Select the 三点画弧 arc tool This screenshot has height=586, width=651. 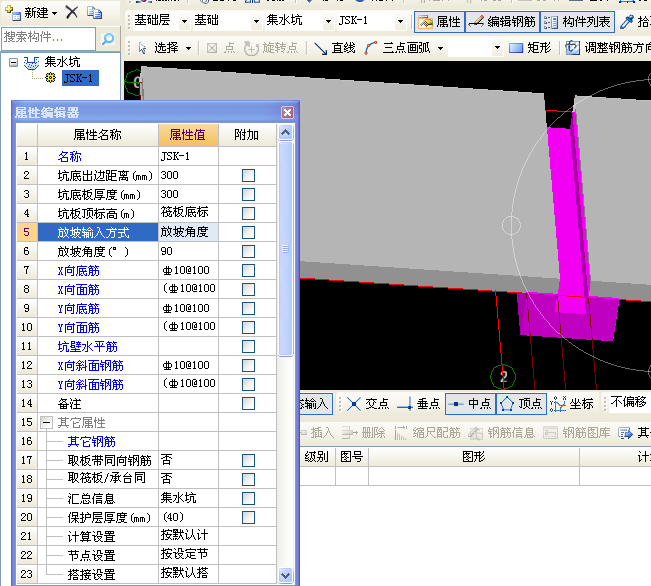(x=398, y=48)
